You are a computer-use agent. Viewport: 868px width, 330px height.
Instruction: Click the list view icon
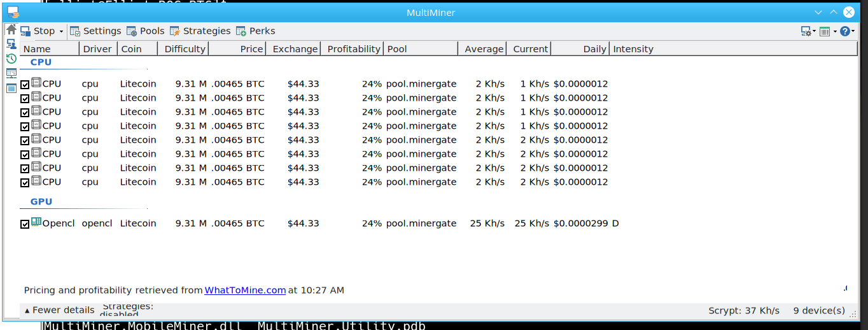825,31
